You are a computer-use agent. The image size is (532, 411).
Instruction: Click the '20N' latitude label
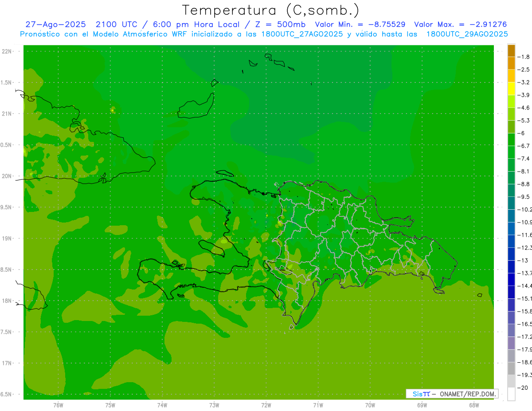7,176
